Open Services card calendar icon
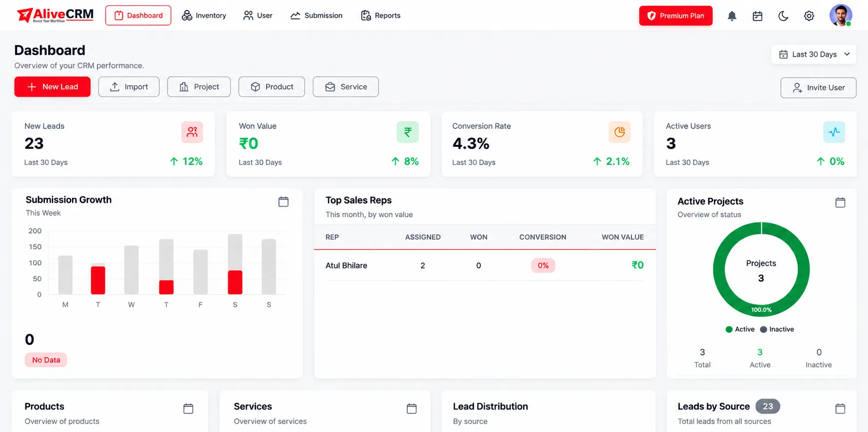This screenshot has width=868, height=432. 412,409
